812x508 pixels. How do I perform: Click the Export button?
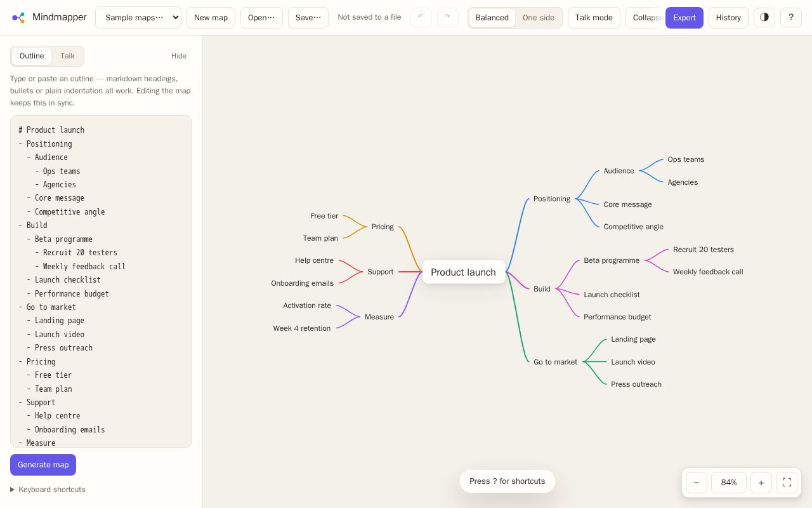click(684, 18)
